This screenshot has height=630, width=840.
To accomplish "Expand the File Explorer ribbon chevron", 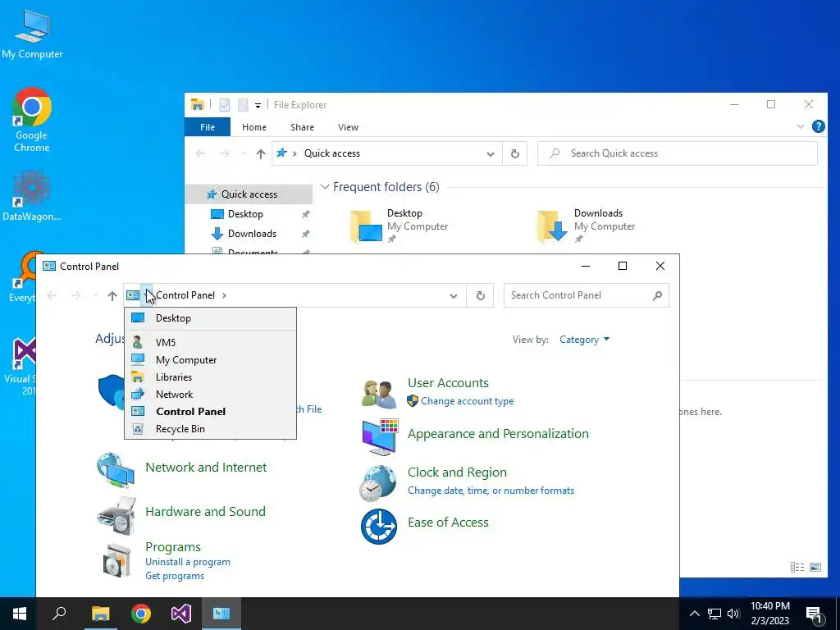I will tap(801, 127).
